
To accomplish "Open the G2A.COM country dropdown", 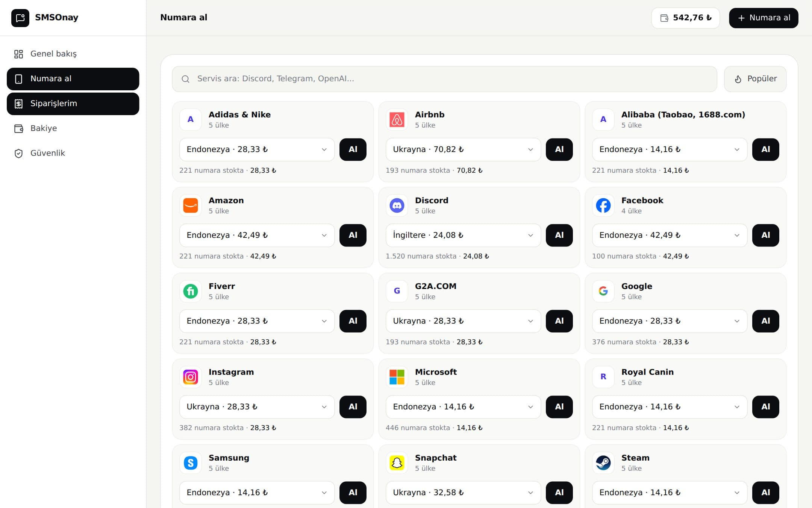I will 464,321.
